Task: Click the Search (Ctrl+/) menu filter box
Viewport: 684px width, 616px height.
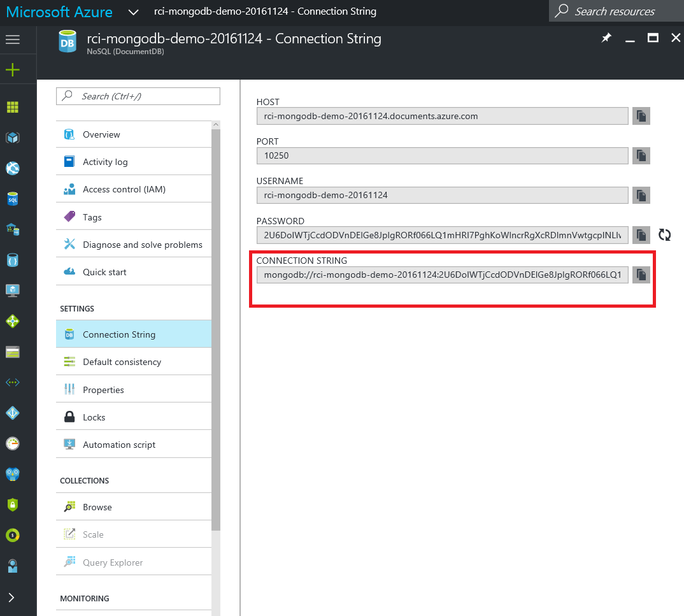Action: click(x=138, y=96)
